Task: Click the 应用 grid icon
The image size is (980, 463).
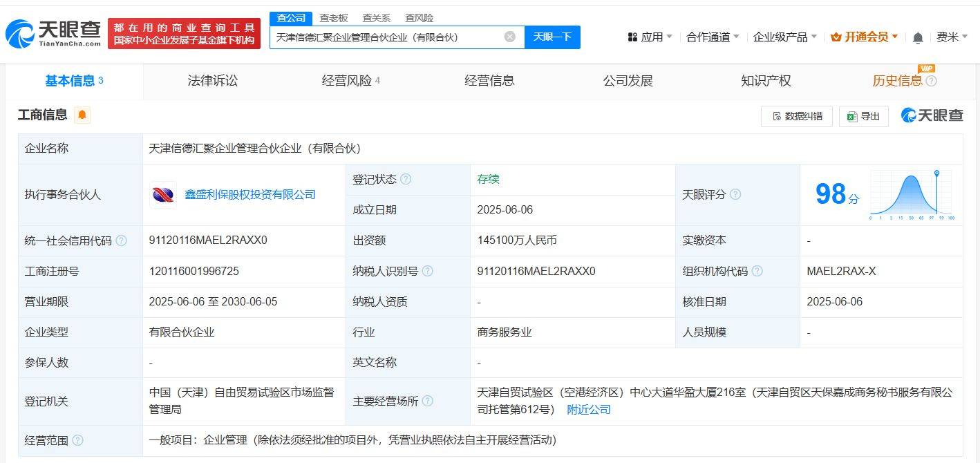Action: coord(632,37)
